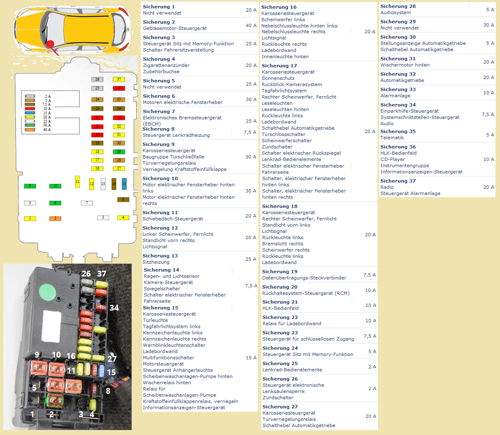Click the "Sicherung 10" heading
Screen dimensions: 500x435
tap(160, 179)
